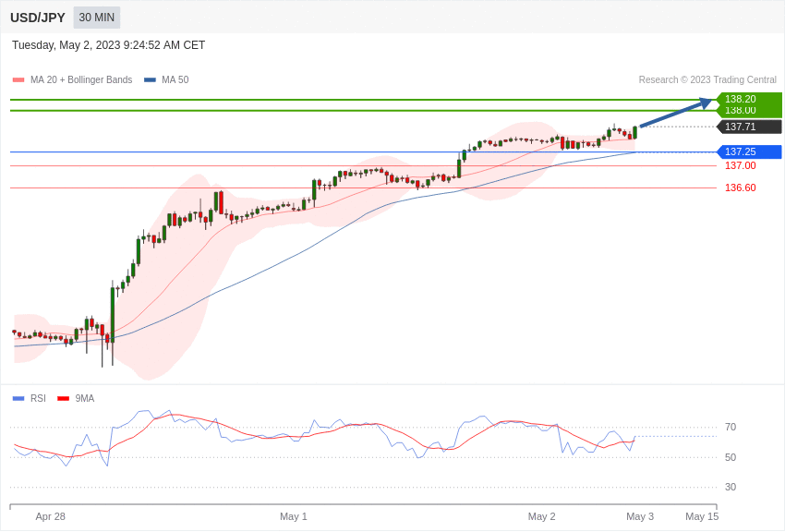Select the May 1 date on the time axis
This screenshot has height=532, width=785.
coord(294,516)
